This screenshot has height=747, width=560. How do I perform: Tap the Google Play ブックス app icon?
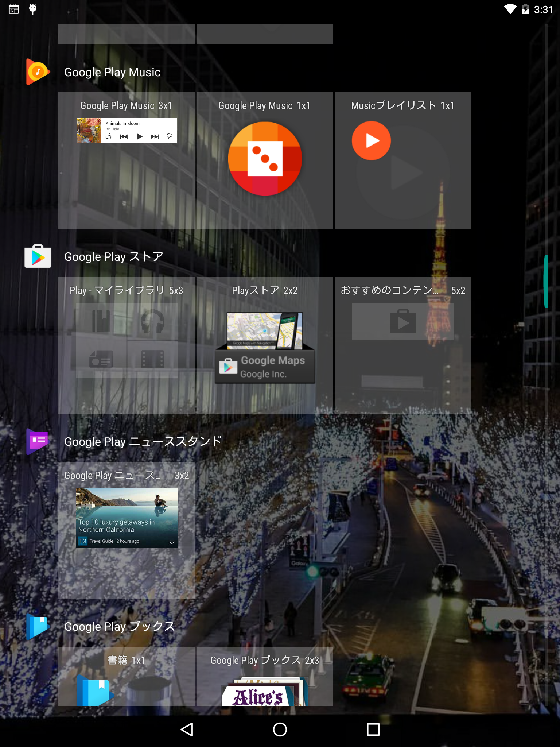click(x=38, y=626)
